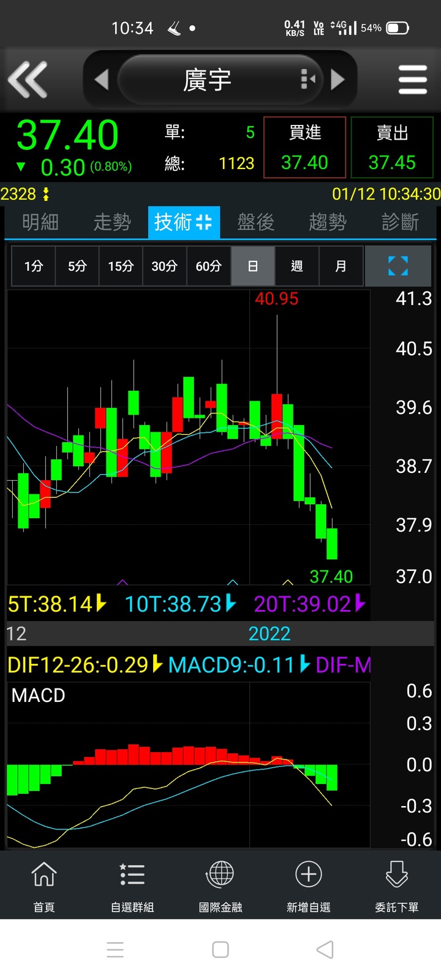Tap 20T:39.02 moving average setting
This screenshot has width=441, height=980.
(x=309, y=605)
